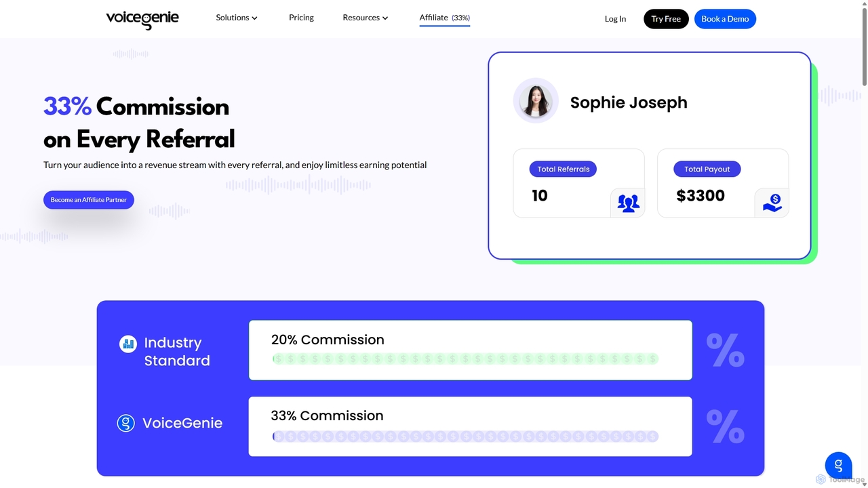Click the Sophie Joseph name text

(629, 102)
